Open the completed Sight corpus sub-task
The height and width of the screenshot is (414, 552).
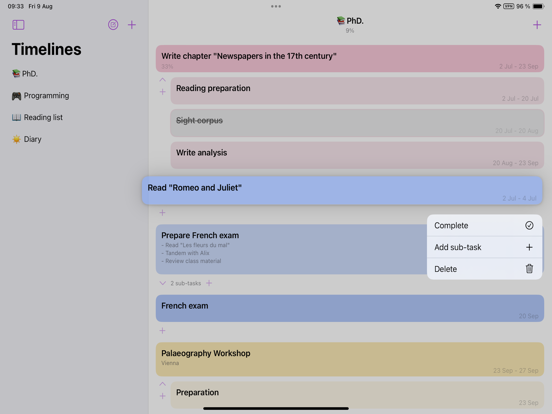pos(357,123)
